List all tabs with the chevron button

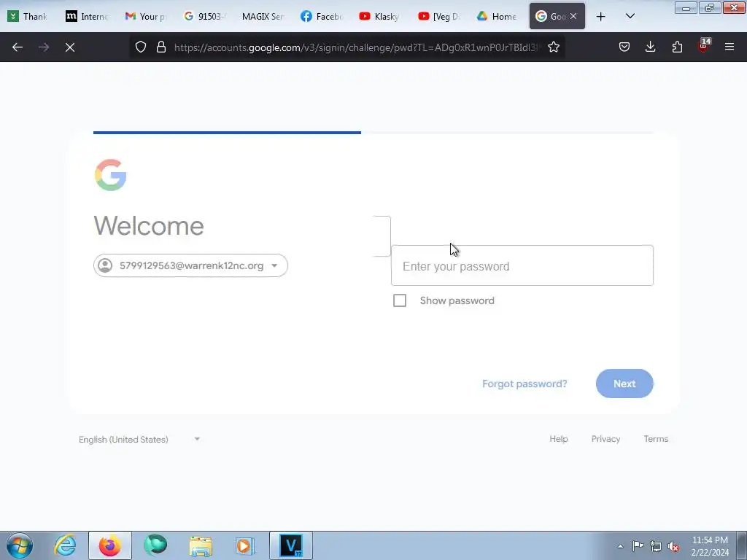(630, 17)
